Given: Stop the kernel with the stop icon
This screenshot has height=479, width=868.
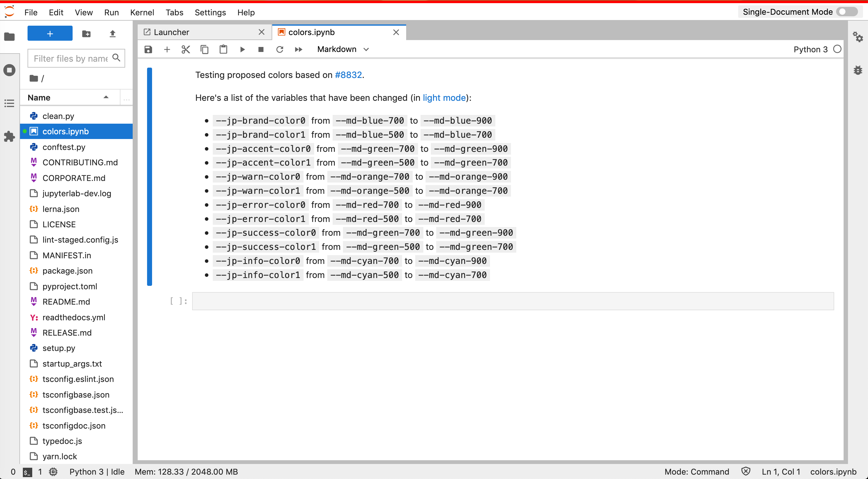Looking at the screenshot, I should [x=261, y=49].
